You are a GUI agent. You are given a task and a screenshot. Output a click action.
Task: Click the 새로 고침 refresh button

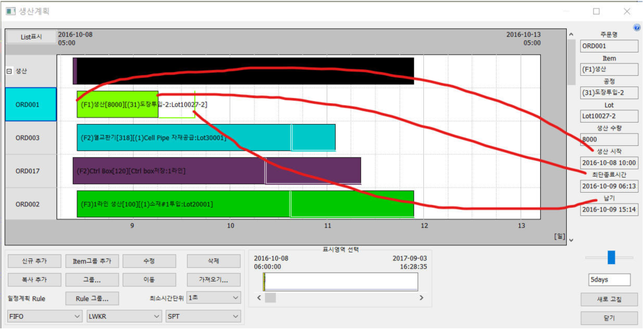point(609,299)
